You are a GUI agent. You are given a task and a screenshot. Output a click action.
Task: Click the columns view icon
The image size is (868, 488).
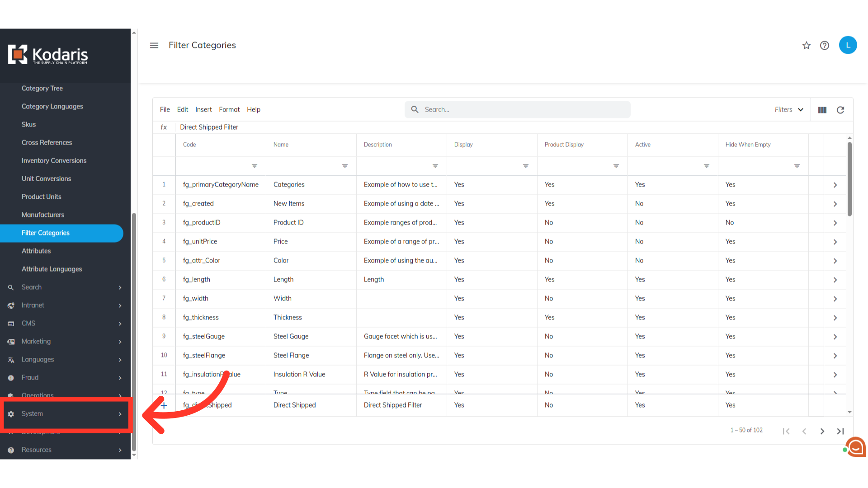822,110
